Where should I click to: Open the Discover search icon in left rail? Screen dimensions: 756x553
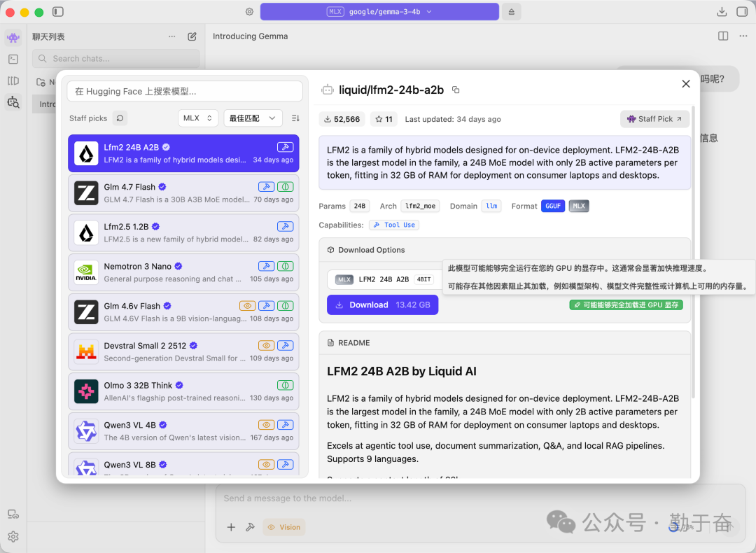[x=13, y=102]
